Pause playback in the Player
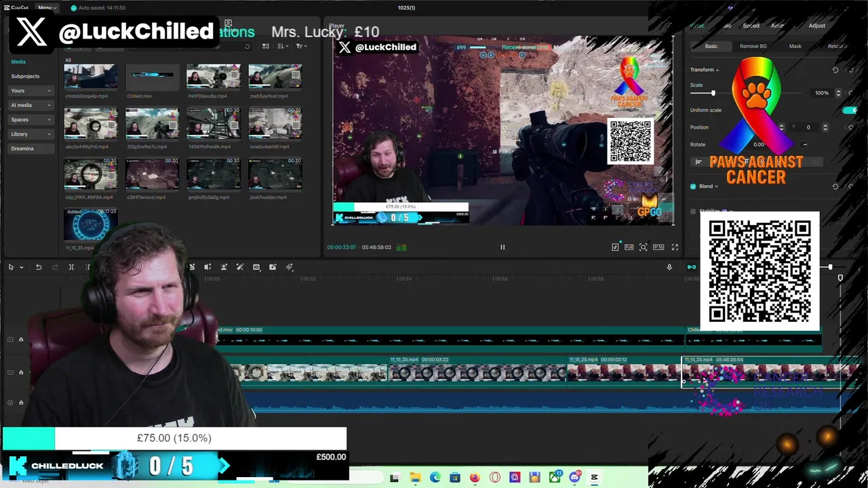The image size is (868, 488). click(502, 247)
